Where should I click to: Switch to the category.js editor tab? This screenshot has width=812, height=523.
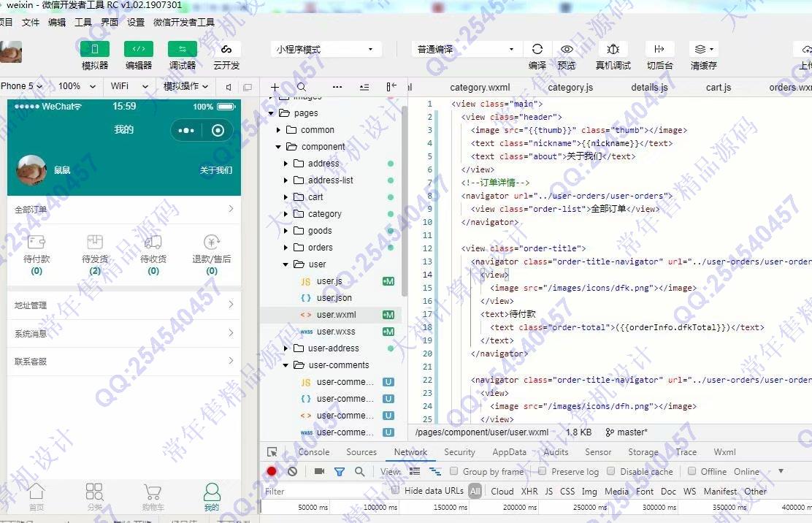click(x=570, y=88)
